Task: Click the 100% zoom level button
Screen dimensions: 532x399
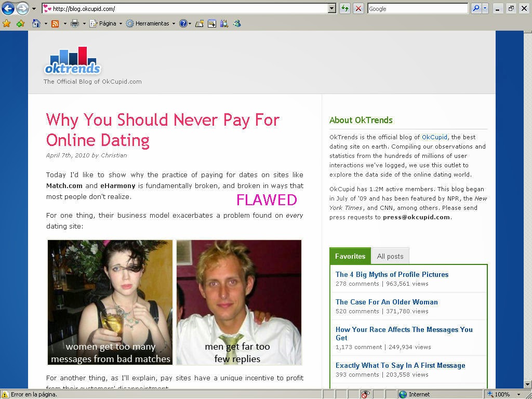Action: pos(499,394)
